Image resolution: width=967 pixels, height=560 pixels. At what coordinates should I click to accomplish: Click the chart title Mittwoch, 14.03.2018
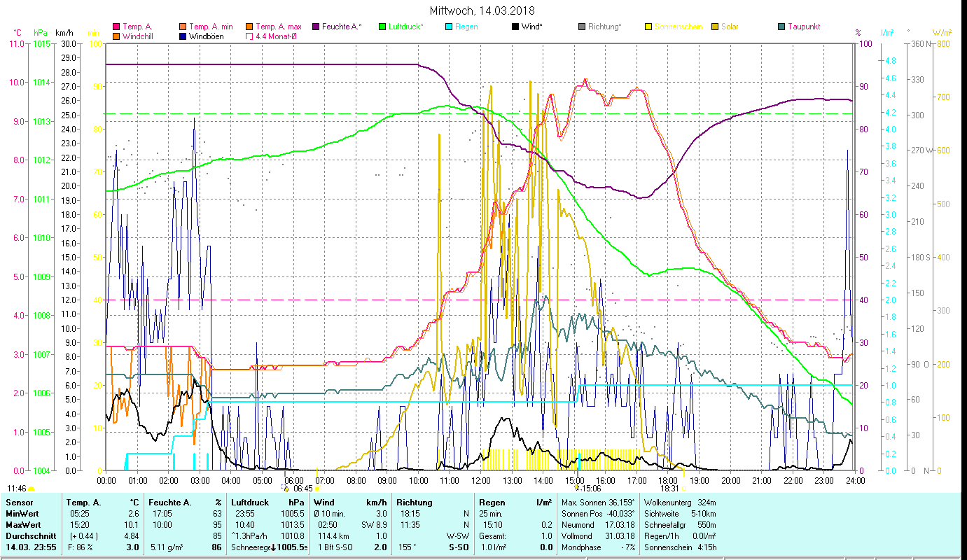[x=483, y=10]
